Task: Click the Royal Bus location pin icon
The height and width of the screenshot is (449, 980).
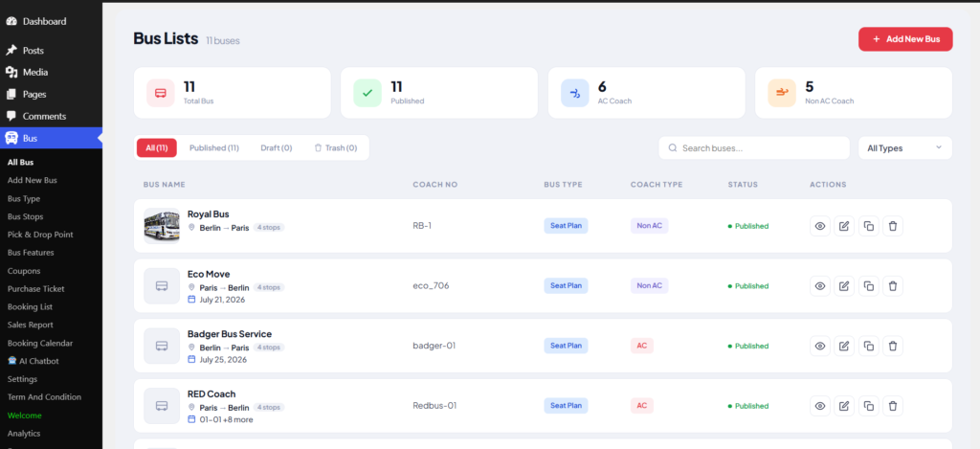Action: coord(191,228)
